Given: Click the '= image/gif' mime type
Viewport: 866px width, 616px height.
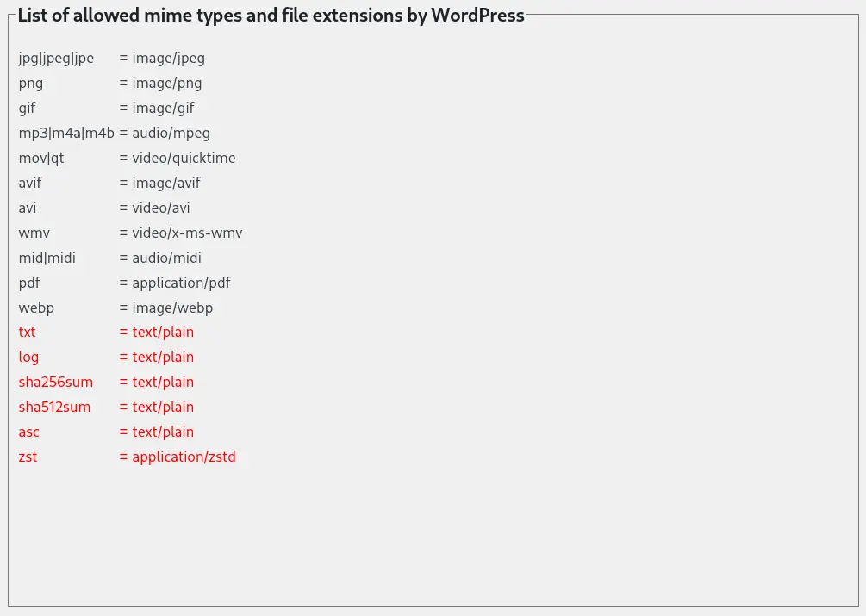Looking at the screenshot, I should [x=157, y=108].
